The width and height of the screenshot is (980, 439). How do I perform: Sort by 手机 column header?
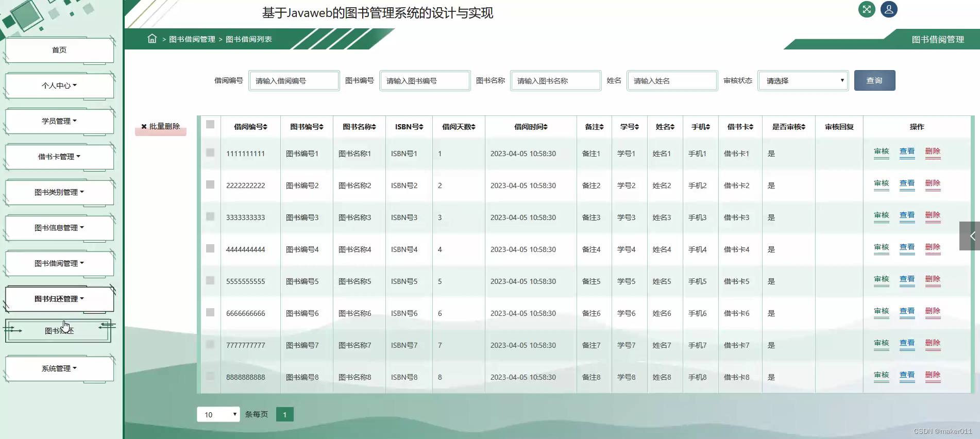(x=701, y=127)
